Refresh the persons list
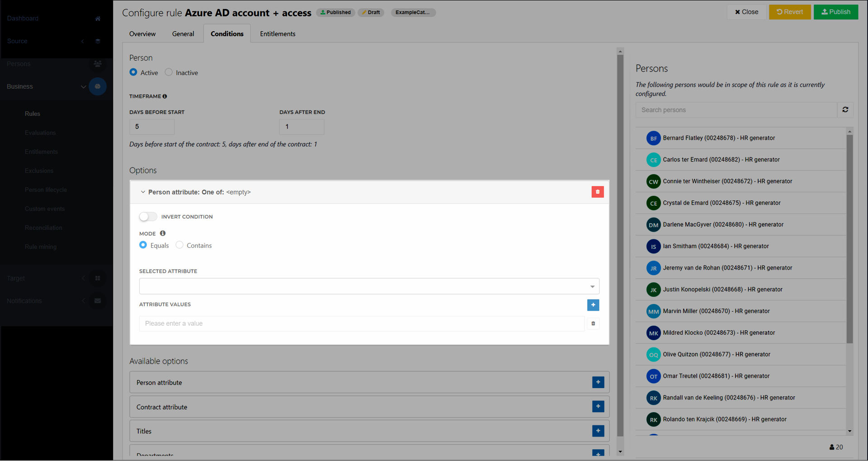This screenshot has height=461, width=868. [845, 109]
